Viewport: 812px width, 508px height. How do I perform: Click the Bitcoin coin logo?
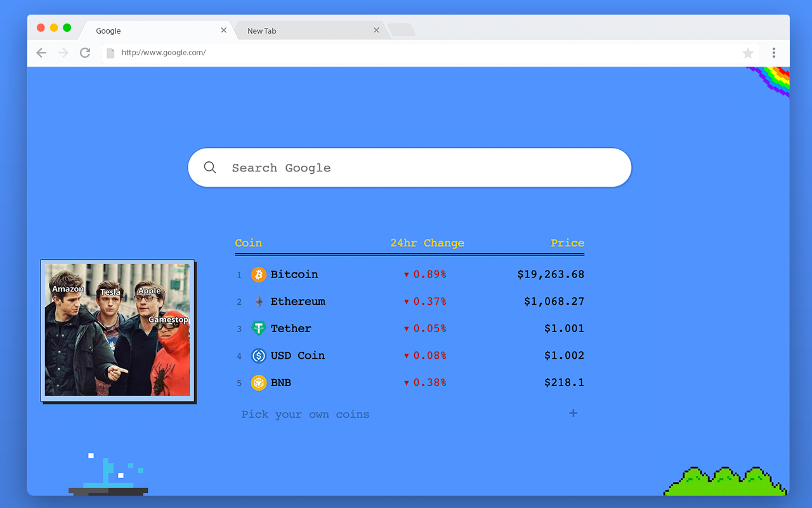point(259,274)
